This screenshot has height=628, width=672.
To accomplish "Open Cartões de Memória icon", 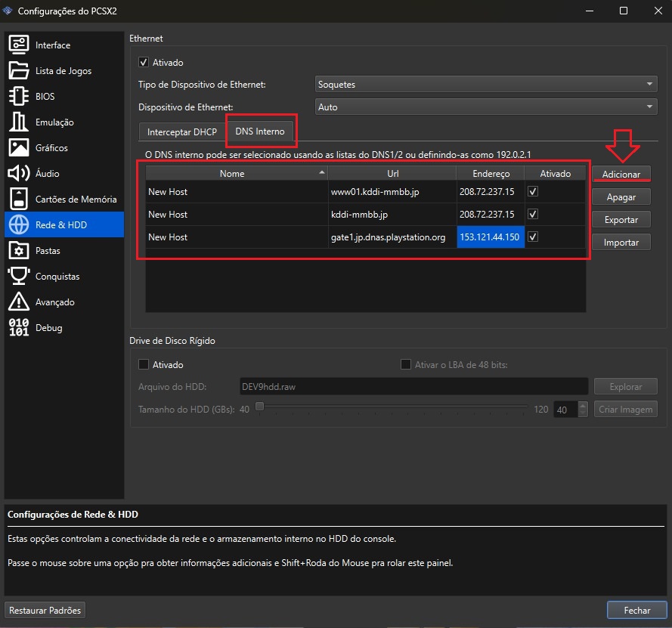I will (x=19, y=200).
